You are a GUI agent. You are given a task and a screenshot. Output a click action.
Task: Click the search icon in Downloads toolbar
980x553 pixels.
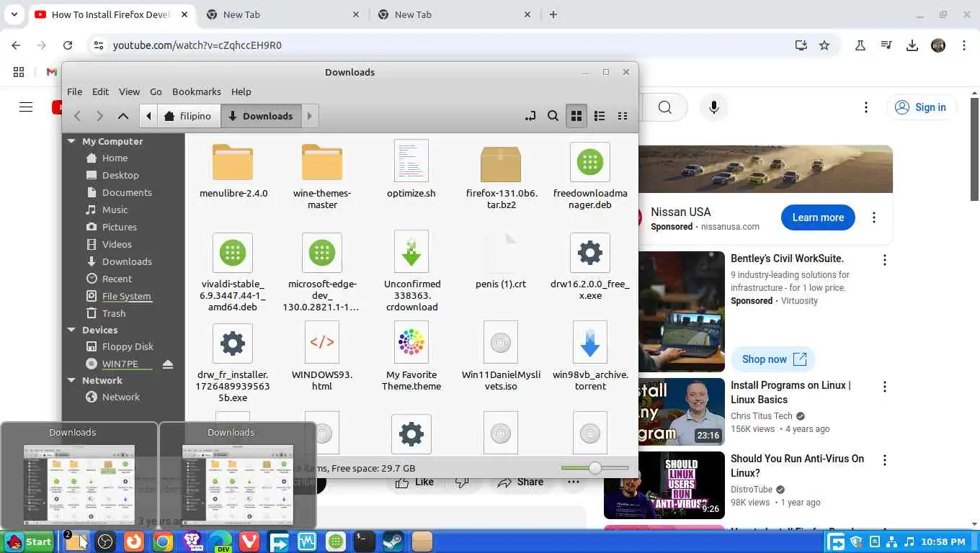(553, 116)
